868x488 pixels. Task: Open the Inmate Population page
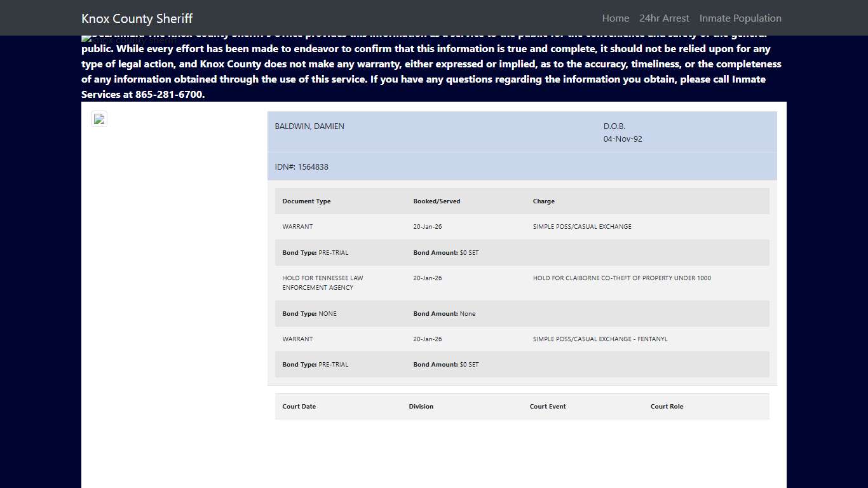point(740,18)
